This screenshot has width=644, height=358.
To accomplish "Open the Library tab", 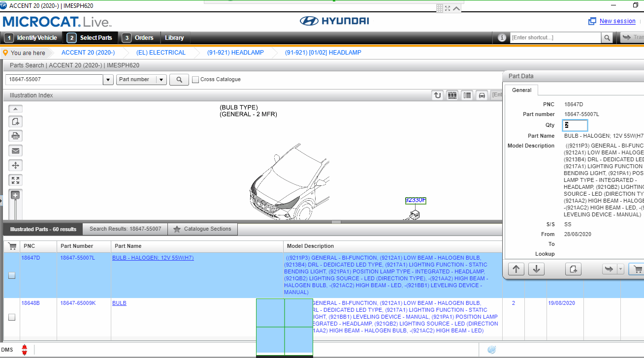I will click(x=174, y=38).
